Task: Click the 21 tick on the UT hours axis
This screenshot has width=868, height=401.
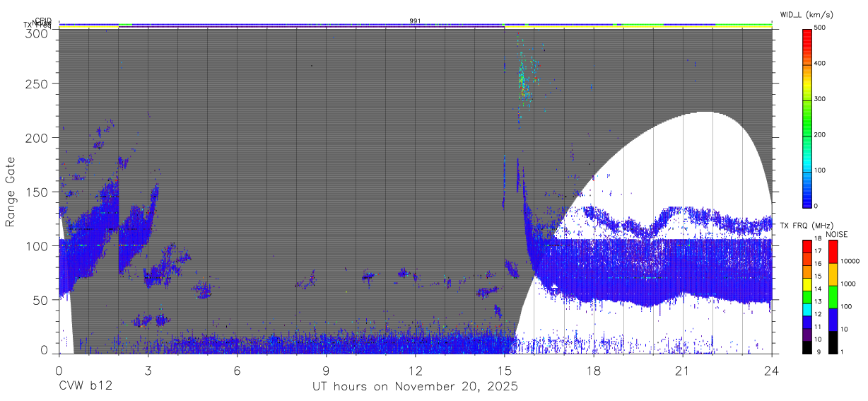Action: click(682, 371)
